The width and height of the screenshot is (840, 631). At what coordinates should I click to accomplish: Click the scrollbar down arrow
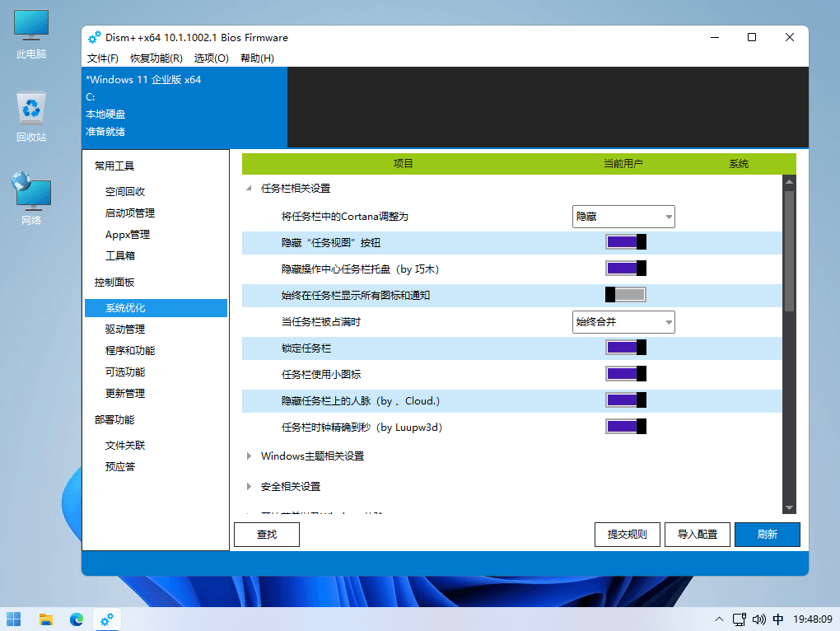pos(789,507)
